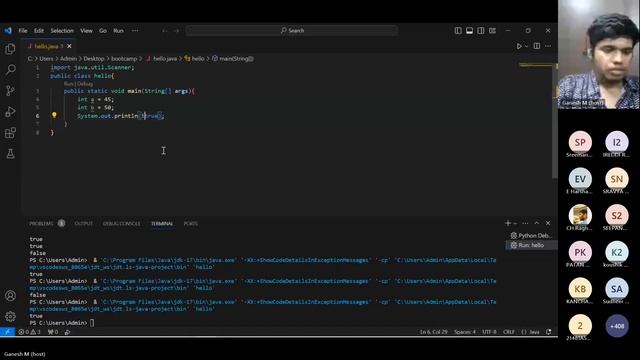Open Source Control view
Image resolution: width=640 pixels, height=360 pixels.
point(10,91)
